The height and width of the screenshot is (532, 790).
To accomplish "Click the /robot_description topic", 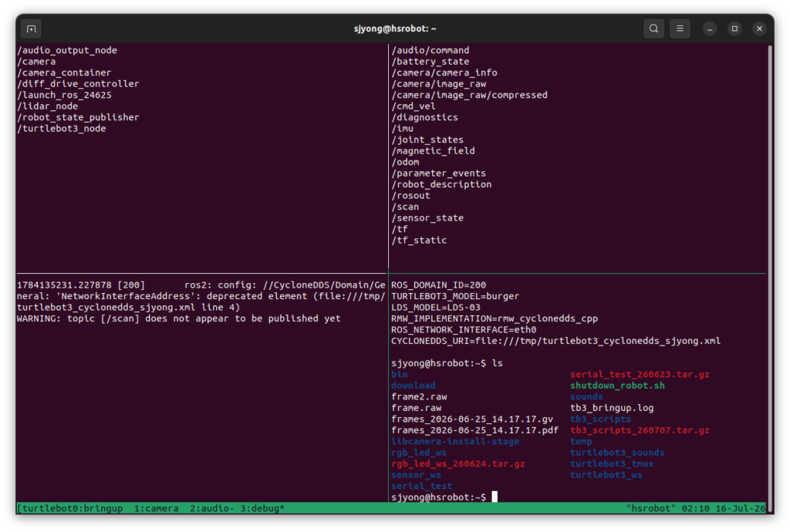I will (441, 184).
